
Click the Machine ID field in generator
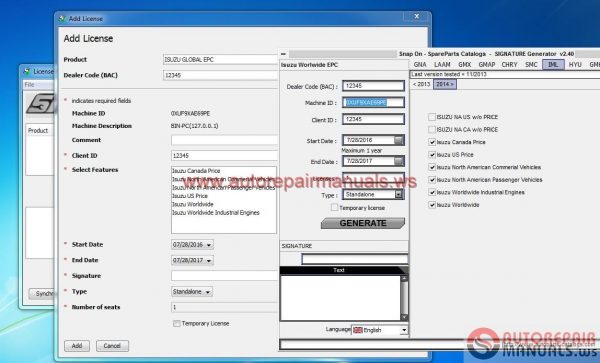[x=373, y=103]
